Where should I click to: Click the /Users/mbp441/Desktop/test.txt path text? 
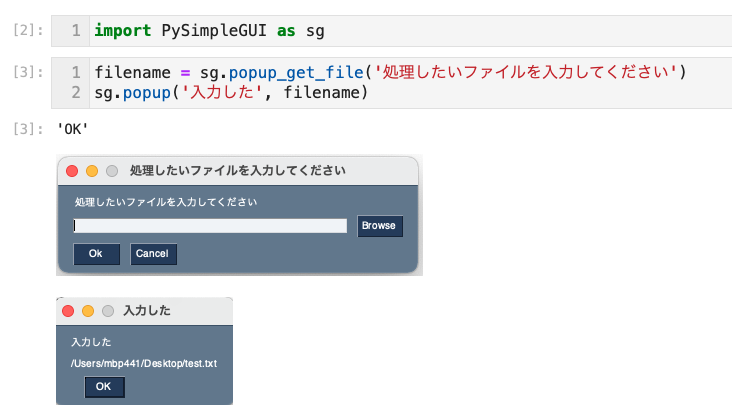tap(144, 363)
